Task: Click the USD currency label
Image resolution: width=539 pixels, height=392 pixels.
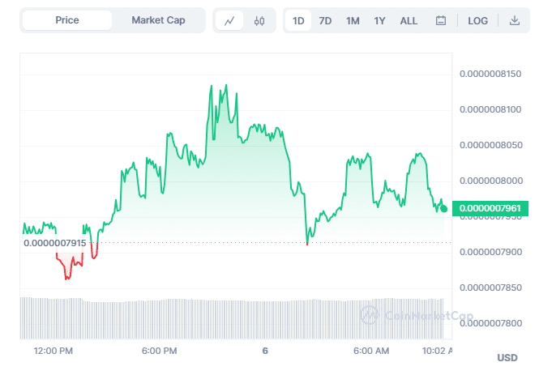Action: point(507,358)
